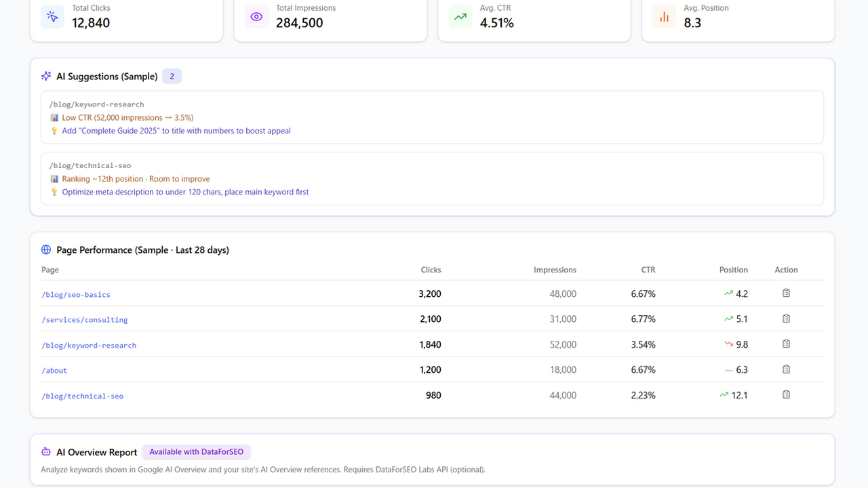The height and width of the screenshot is (488, 868).
Task: Click downward trend icon next to 9.8
Action: [x=728, y=344]
